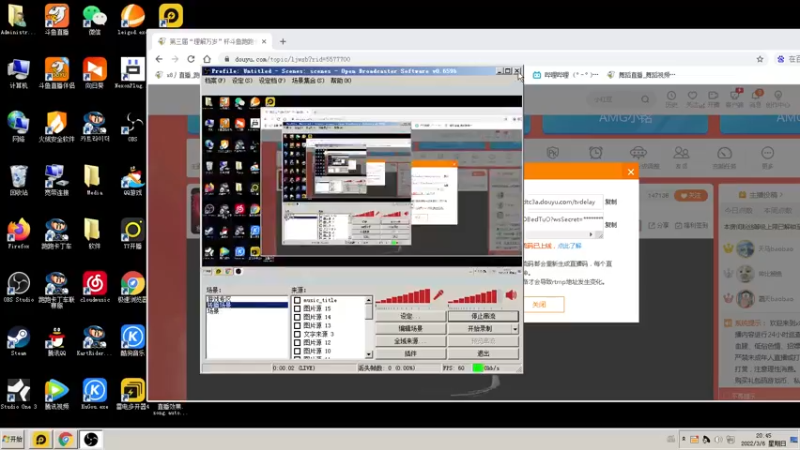Click the sources list scrollbar up arrow

[x=369, y=300]
